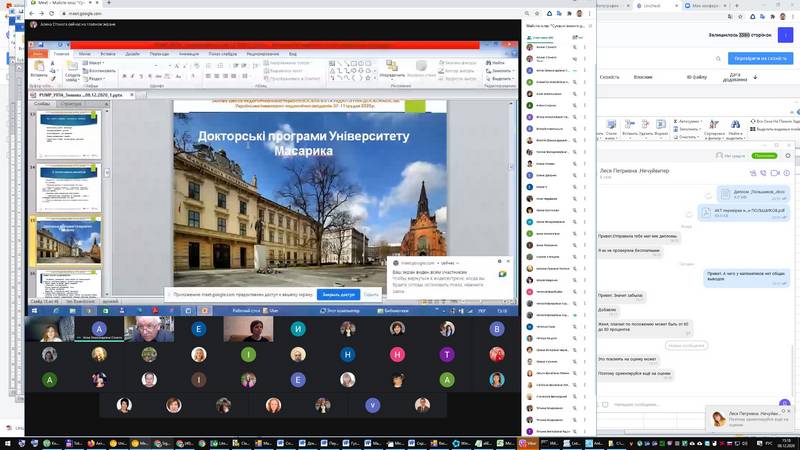800x450 pixels.
Task: Select the Structure tab in thumbnail pane
Action: tap(71, 104)
